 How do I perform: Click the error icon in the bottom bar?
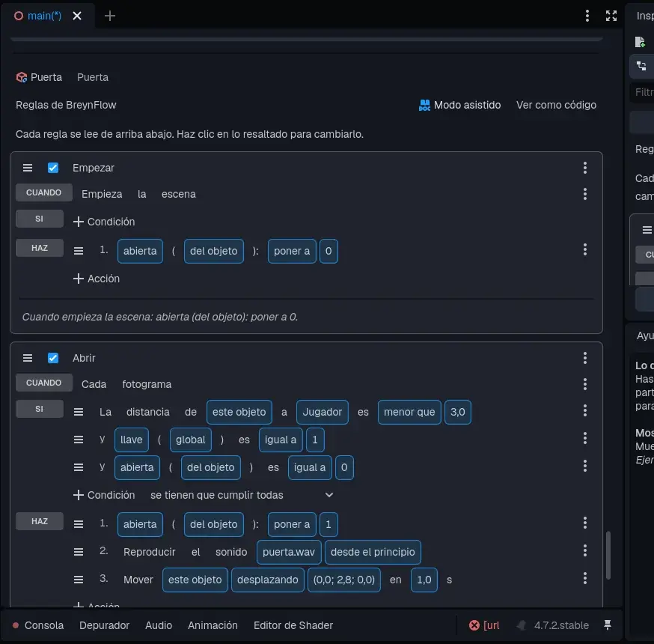click(x=474, y=625)
